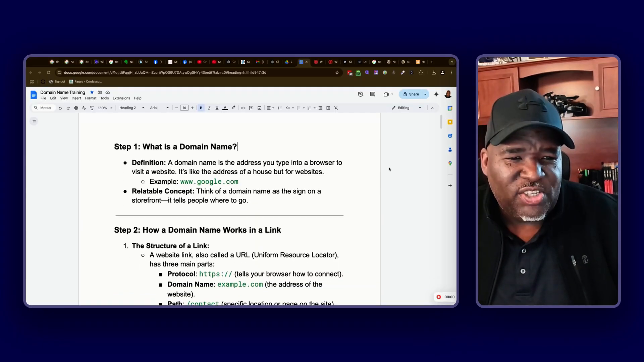Decrease font size with minus button
Screen dimensions: 644x362
pos(176,108)
